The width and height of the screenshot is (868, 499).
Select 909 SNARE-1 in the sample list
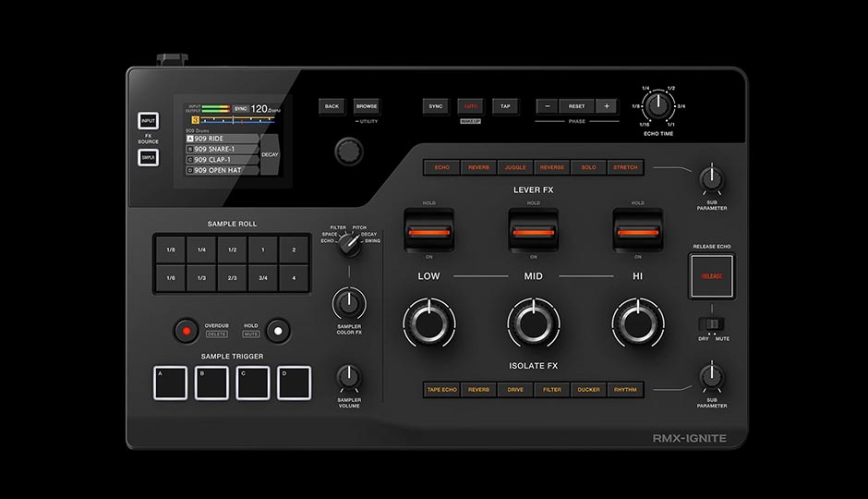pyautogui.click(x=222, y=149)
